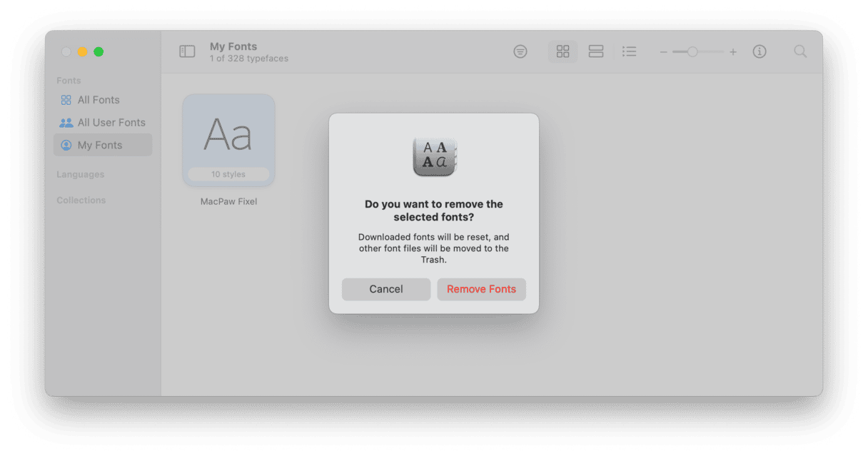Expand the Collections sidebar section
This screenshot has height=456, width=868.
81,200
